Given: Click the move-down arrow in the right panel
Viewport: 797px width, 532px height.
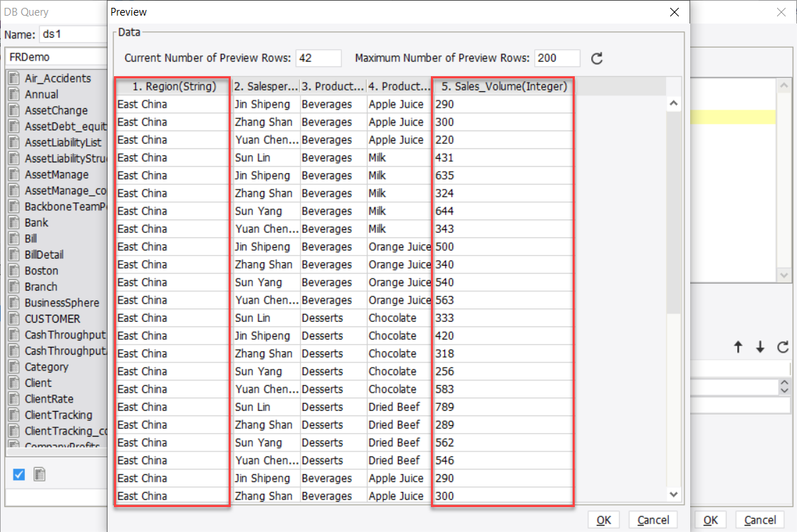Looking at the screenshot, I should click(759, 347).
